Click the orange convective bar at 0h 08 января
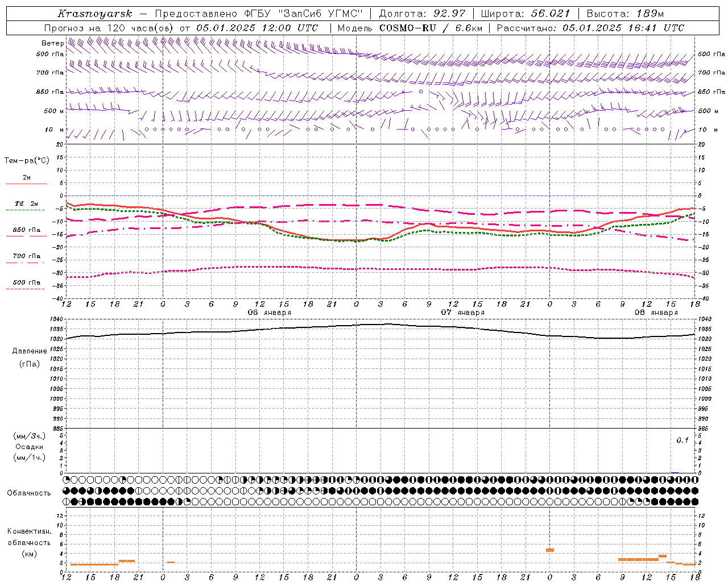The width and height of the screenshot is (728, 582). [550, 550]
